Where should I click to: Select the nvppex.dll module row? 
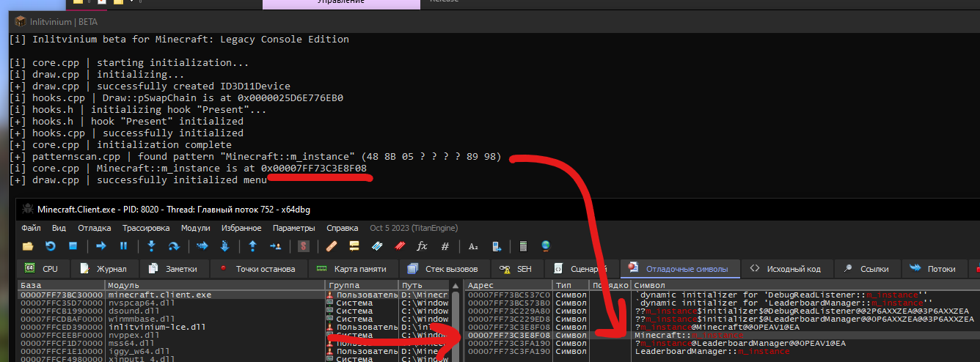[x=233, y=335]
